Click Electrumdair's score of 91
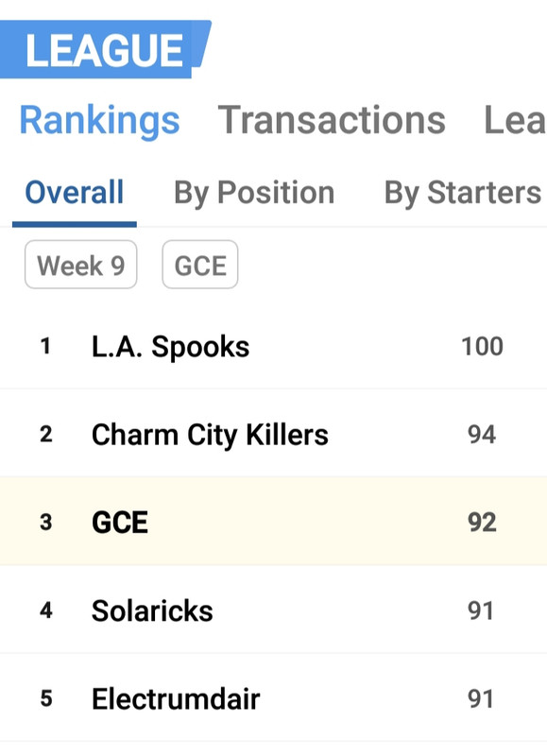This screenshot has height=756, width=547. 481,699
